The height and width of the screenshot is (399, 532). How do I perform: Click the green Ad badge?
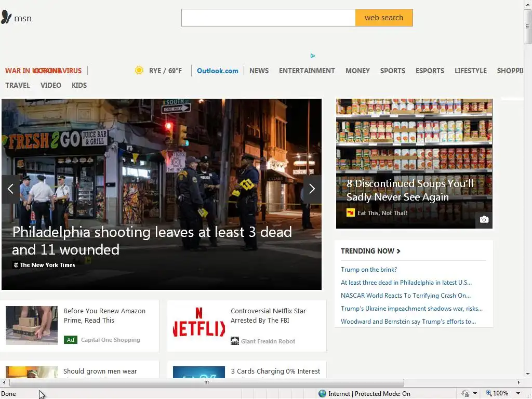coord(71,340)
